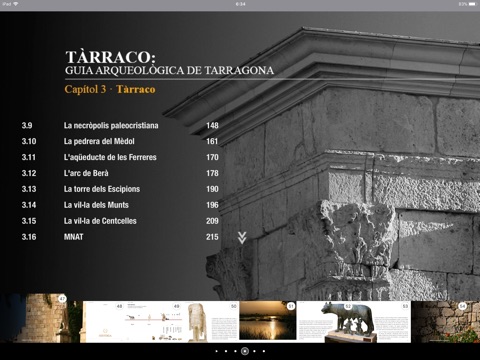480x360 pixels.
Task: Open the 'MNAT' entry
Action: tap(74, 237)
